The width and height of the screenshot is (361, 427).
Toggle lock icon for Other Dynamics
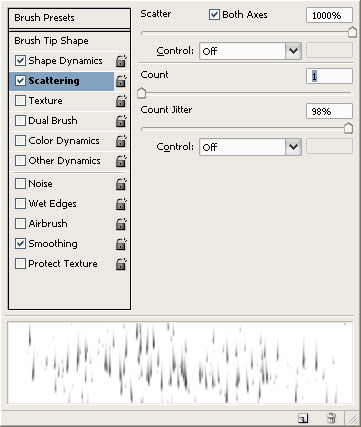click(x=121, y=161)
